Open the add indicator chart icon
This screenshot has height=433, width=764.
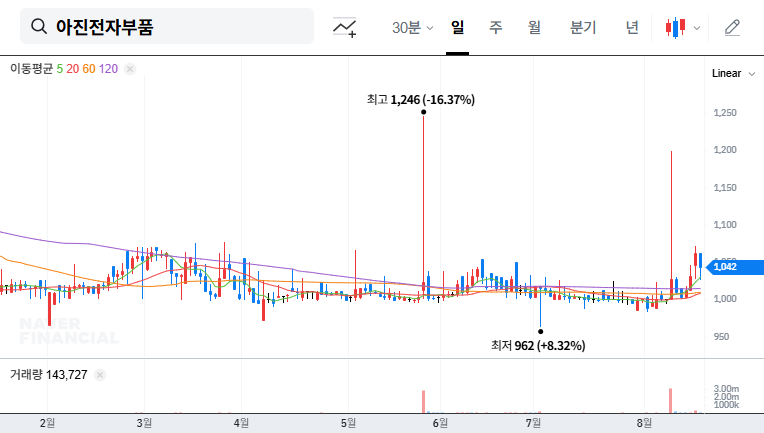click(x=345, y=27)
